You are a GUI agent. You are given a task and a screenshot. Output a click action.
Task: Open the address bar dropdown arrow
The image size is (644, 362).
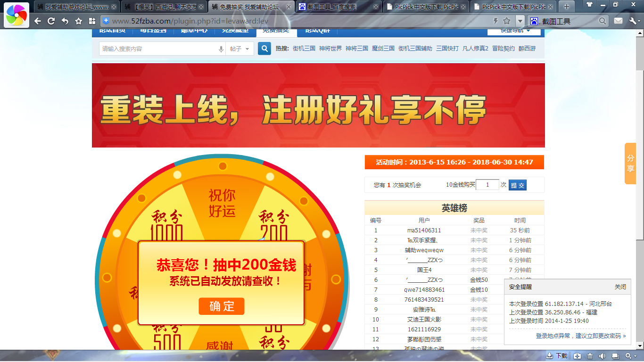tap(520, 21)
